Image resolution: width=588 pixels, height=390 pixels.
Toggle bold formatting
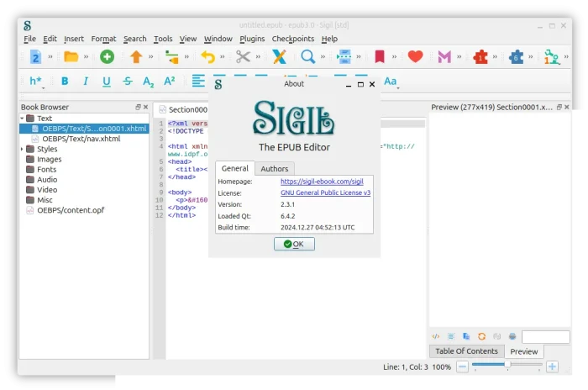(65, 81)
